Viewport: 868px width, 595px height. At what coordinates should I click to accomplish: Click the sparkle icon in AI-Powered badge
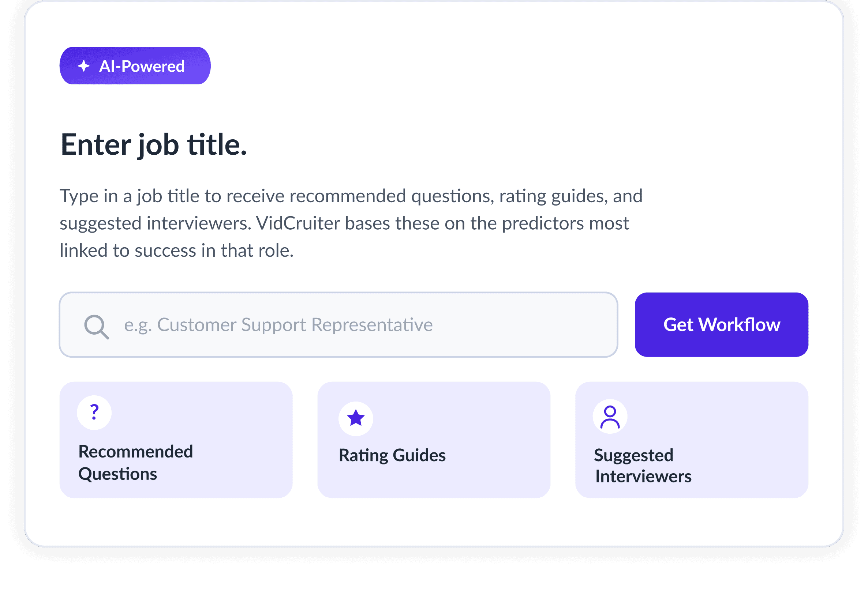[x=84, y=66]
